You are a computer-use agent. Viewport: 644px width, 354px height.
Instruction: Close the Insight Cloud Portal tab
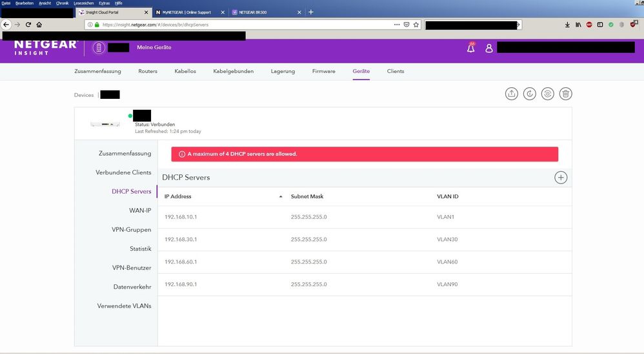pyautogui.click(x=146, y=12)
